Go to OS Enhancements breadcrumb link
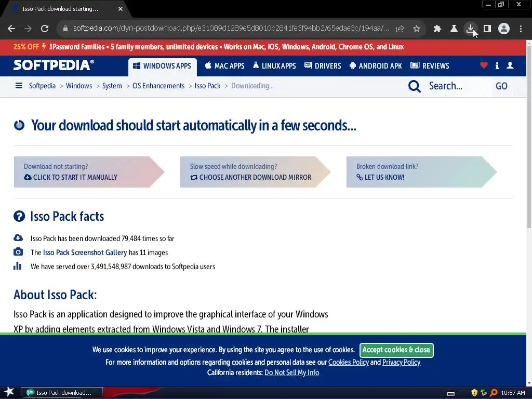 pos(158,86)
